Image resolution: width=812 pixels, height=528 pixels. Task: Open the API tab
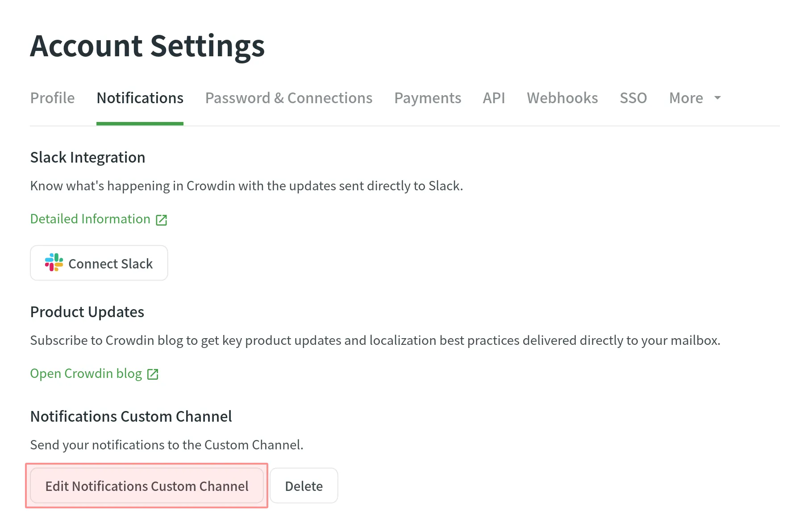tap(494, 98)
